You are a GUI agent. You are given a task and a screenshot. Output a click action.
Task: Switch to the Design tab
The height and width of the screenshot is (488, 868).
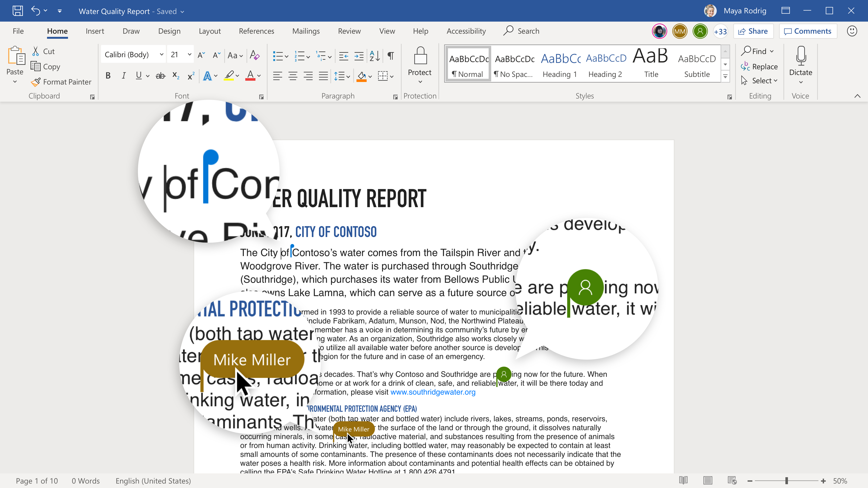click(x=169, y=31)
